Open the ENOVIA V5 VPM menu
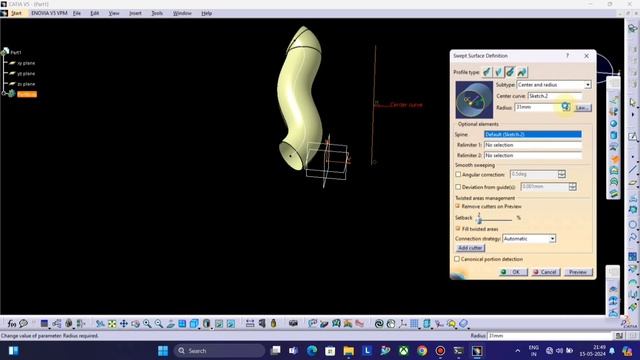The image size is (640, 360). click(x=49, y=13)
